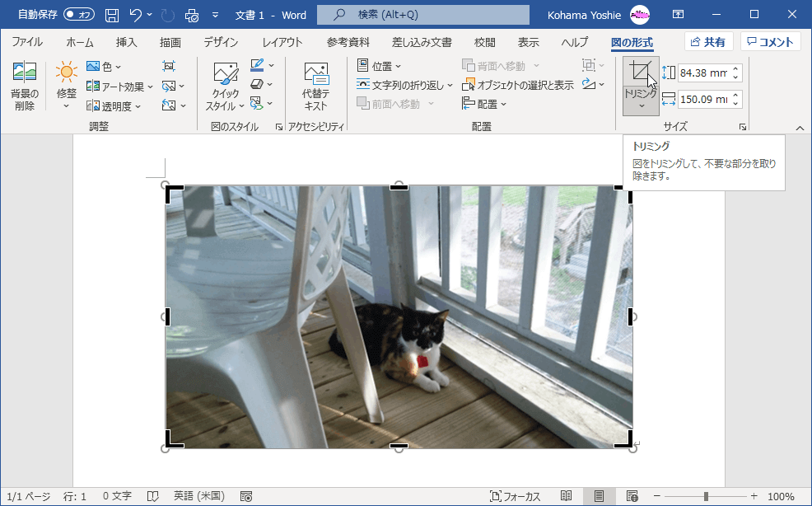Viewport: 812px width, 506px height.
Task: Open the Color (色) picture options
Action: tap(104, 67)
